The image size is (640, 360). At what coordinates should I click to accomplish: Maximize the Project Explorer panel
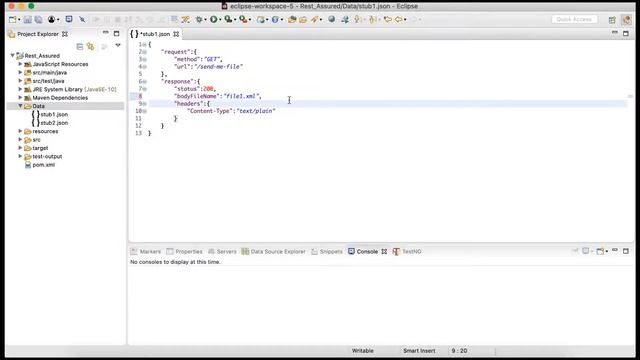[116, 33]
